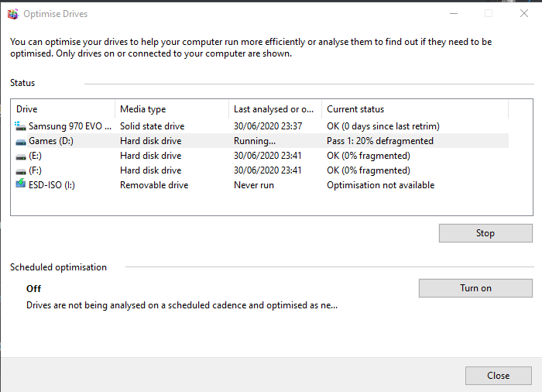Click the ESD-ISO (I:) removable drive icon
The height and width of the screenshot is (392, 542).
pyautogui.click(x=20, y=185)
